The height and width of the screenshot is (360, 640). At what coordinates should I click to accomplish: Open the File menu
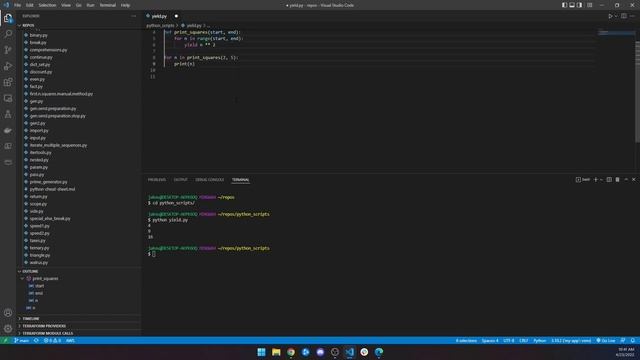tap(18, 5)
